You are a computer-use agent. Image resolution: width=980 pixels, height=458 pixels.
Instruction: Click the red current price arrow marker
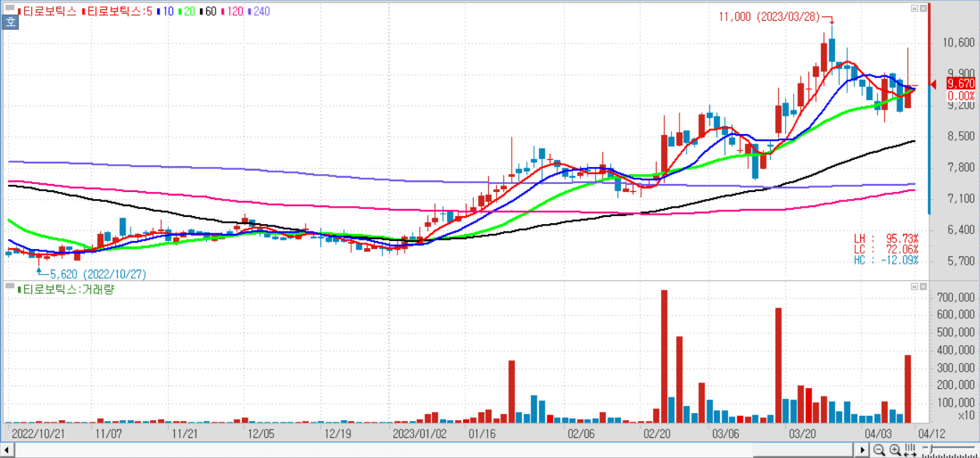coord(935,85)
